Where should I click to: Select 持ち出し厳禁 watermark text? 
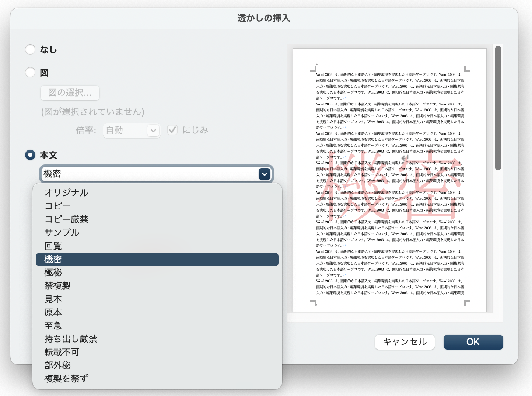pyautogui.click(x=70, y=339)
